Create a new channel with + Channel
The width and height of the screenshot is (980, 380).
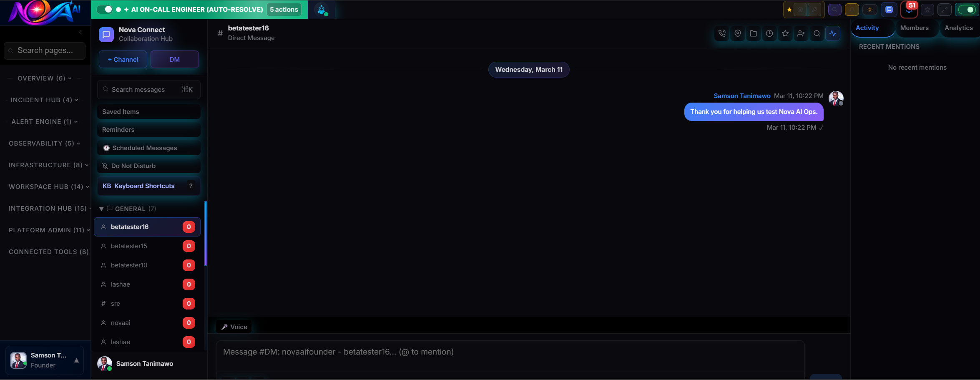123,59
